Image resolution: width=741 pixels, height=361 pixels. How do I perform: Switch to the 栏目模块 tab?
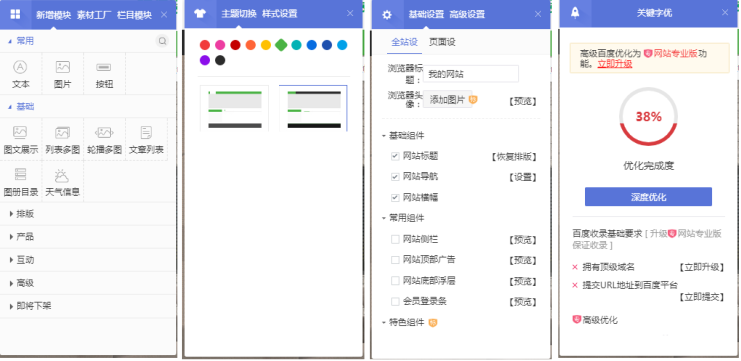(135, 15)
